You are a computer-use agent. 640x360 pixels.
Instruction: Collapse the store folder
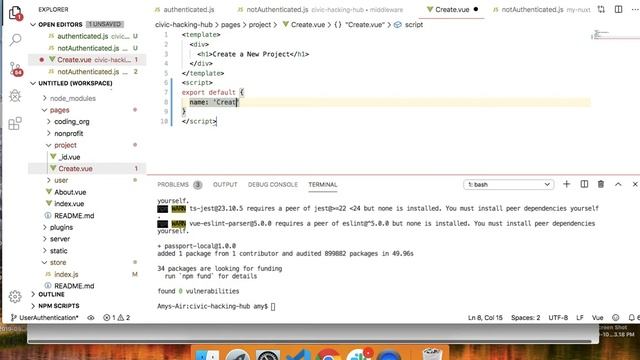pos(58,262)
